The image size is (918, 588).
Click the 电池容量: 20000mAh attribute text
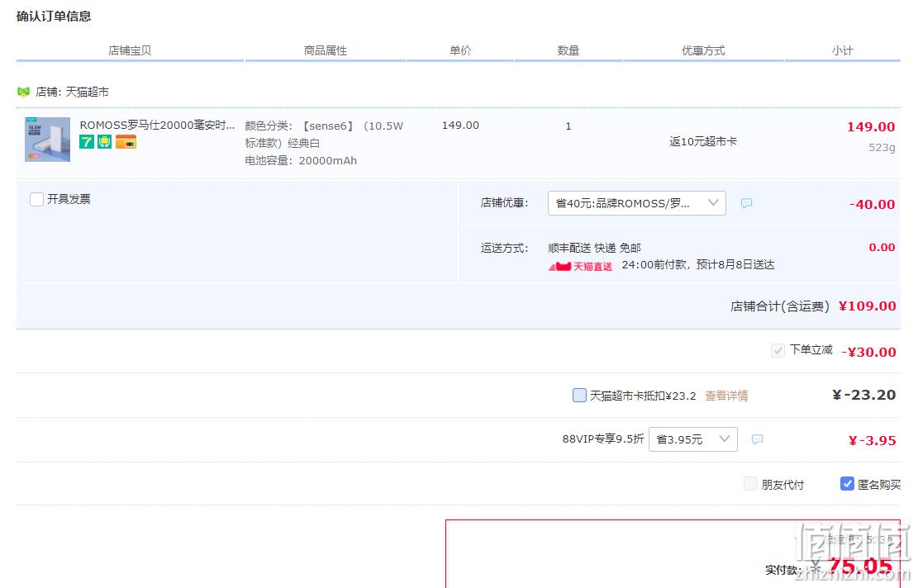pos(301,160)
